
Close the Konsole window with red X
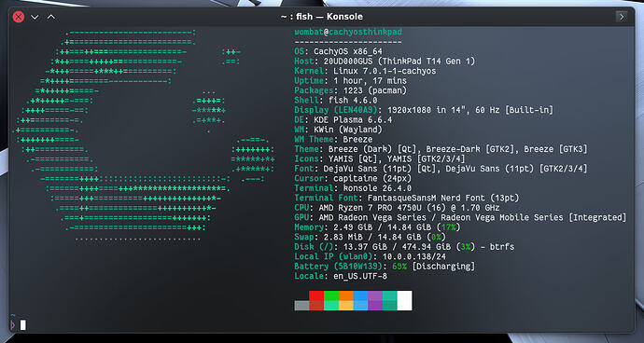click(19, 17)
